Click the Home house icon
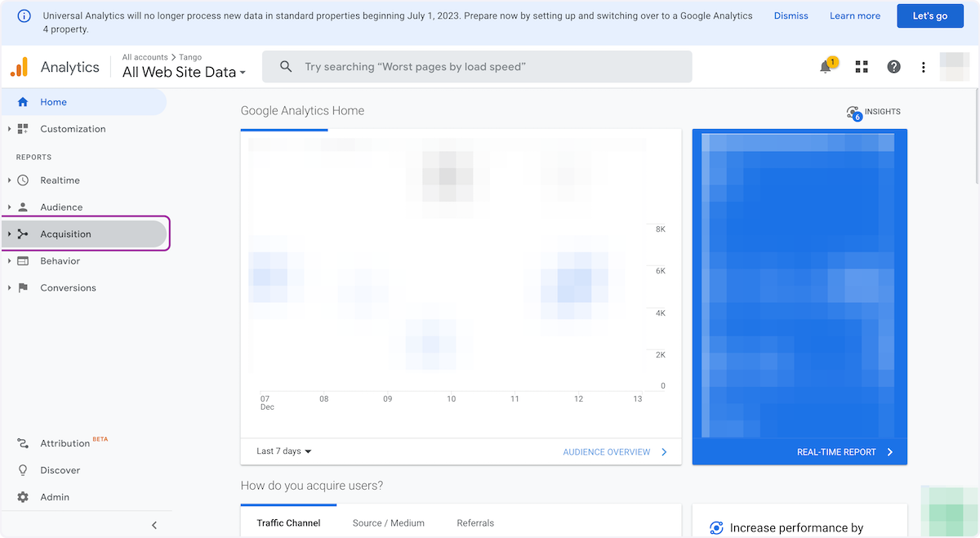980x538 pixels. coord(23,102)
